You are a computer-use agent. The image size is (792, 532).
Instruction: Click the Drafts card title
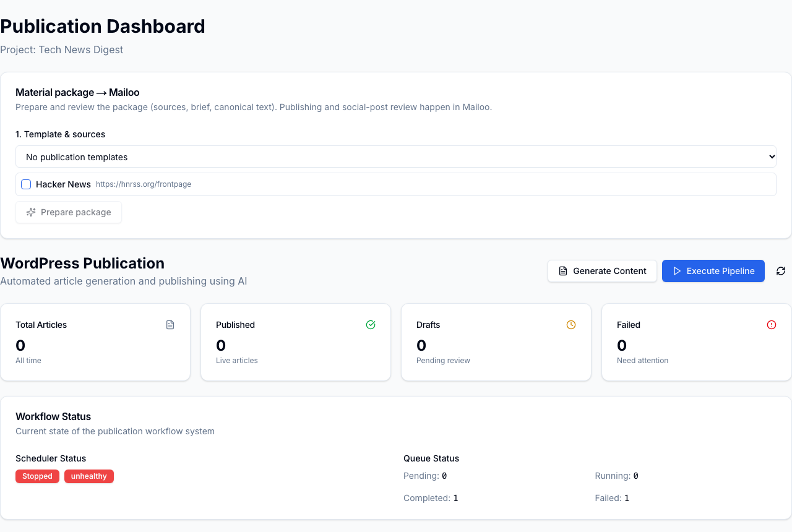pos(428,325)
